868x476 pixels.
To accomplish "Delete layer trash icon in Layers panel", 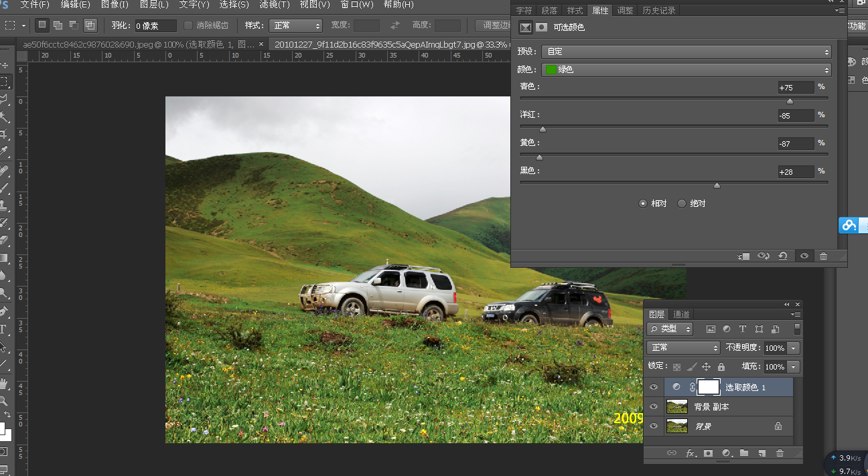I will tap(780, 453).
